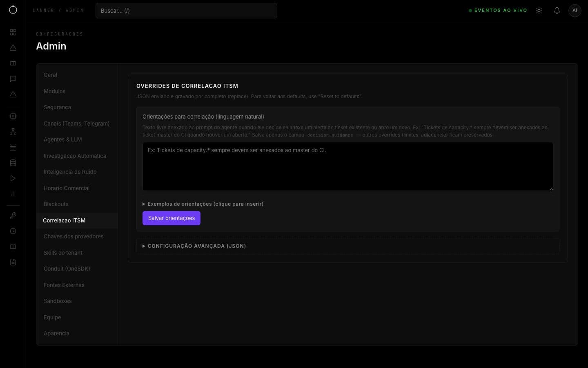
Task: Toggle the light/dark theme sun icon
Action: pyautogui.click(x=539, y=11)
